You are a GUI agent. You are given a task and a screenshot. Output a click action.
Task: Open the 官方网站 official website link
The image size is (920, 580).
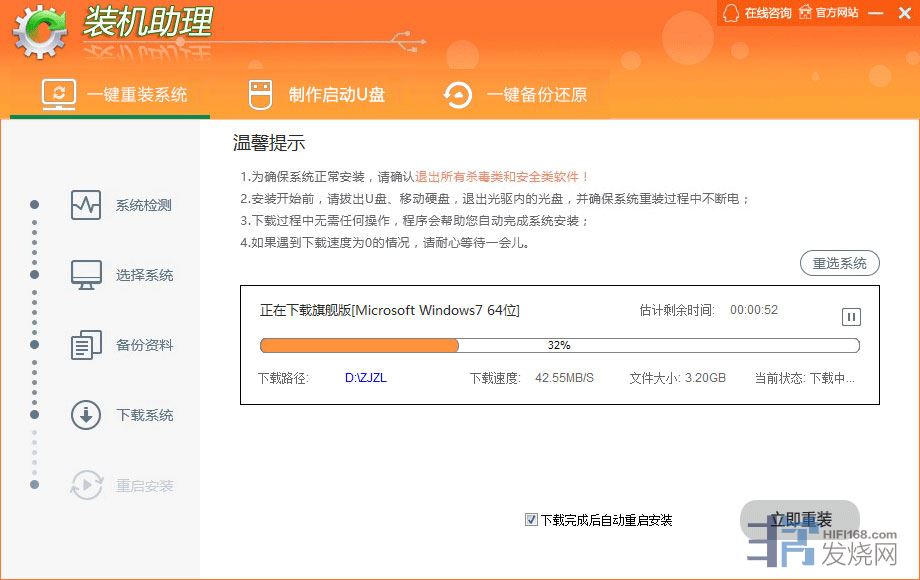click(x=826, y=13)
